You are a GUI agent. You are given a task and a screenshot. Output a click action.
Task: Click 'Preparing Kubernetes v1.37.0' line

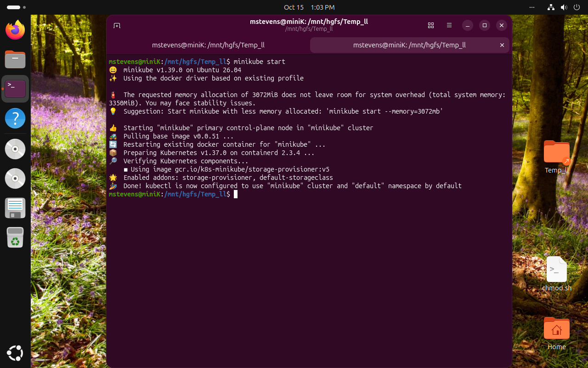point(219,153)
